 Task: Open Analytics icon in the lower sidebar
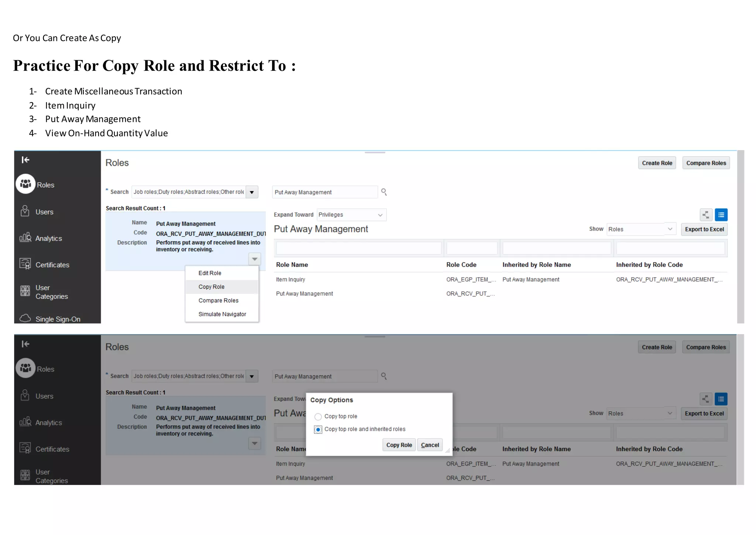pyautogui.click(x=25, y=422)
